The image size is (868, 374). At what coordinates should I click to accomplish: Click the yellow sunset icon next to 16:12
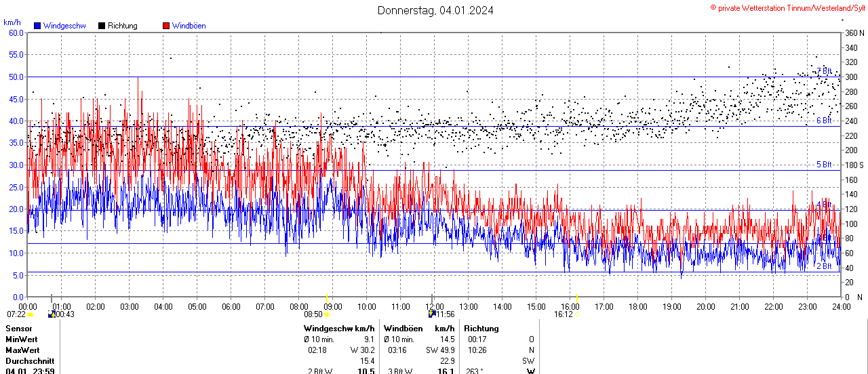point(576,314)
